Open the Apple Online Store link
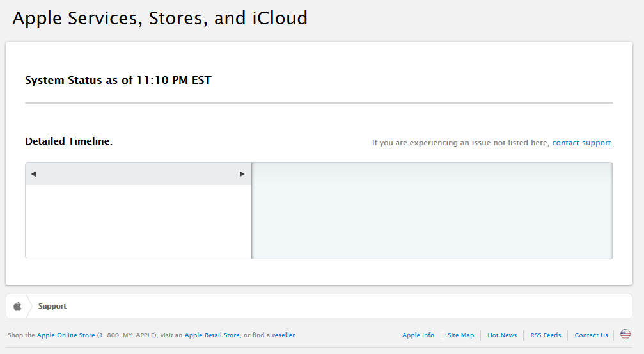This screenshot has width=644, height=354. pyautogui.click(x=66, y=335)
